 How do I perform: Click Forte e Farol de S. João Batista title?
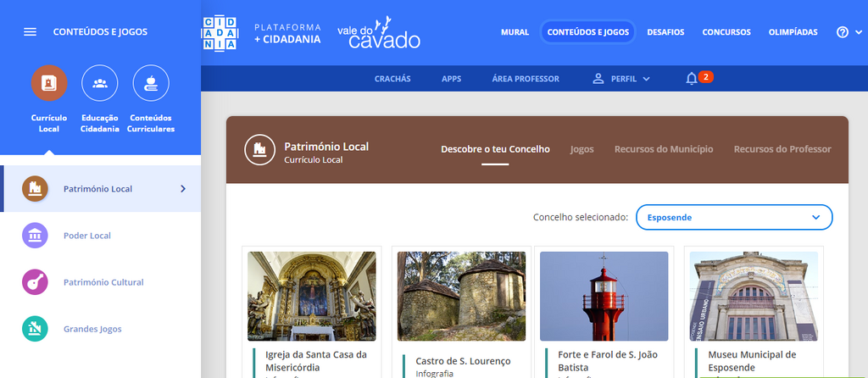click(608, 361)
